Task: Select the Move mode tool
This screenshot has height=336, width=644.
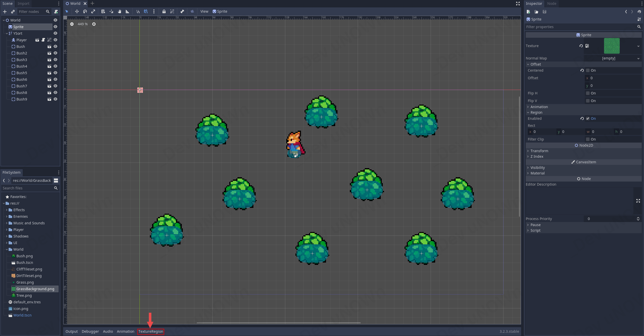Action: (x=77, y=11)
